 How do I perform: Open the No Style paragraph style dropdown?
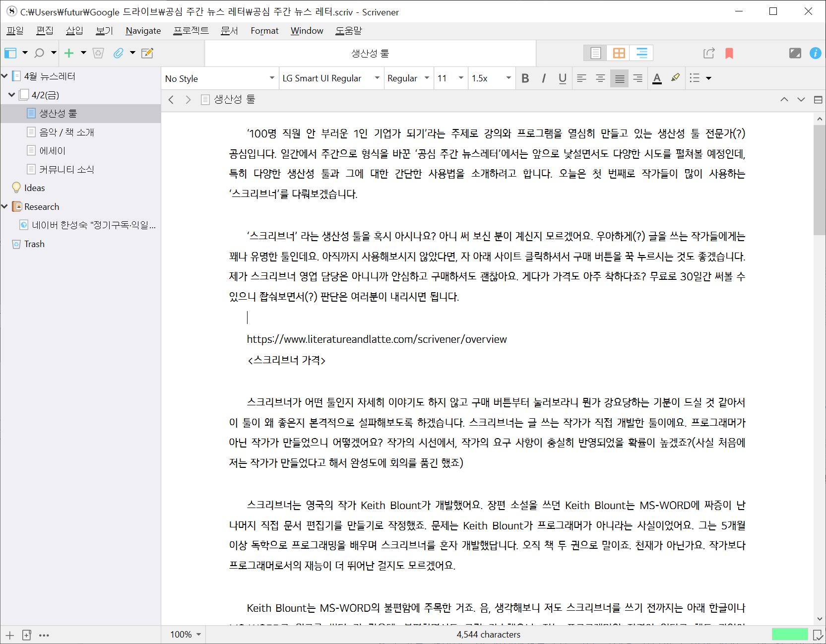220,78
